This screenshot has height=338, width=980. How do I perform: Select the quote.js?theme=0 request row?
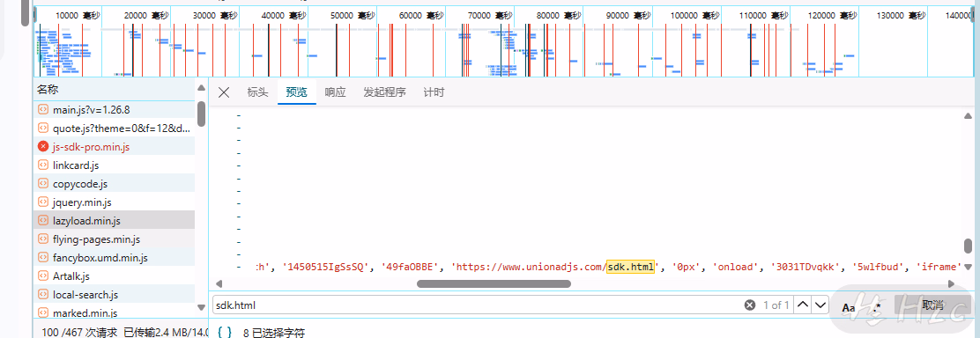click(115, 129)
